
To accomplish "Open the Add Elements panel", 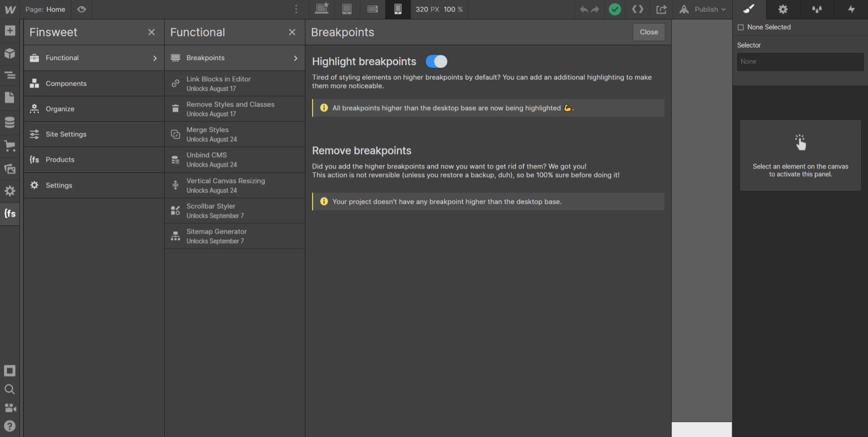I will (x=10, y=31).
